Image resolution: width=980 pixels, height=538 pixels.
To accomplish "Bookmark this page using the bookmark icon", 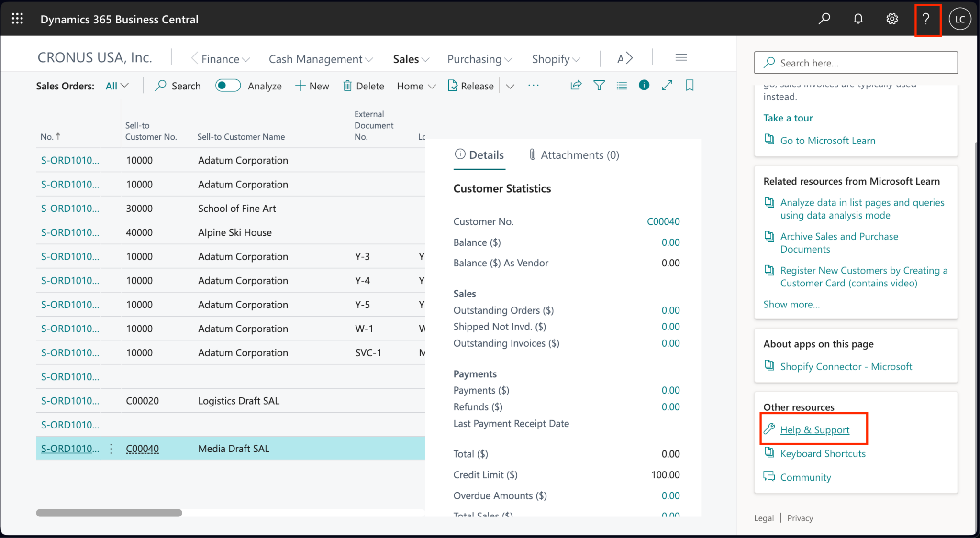I will pos(690,85).
